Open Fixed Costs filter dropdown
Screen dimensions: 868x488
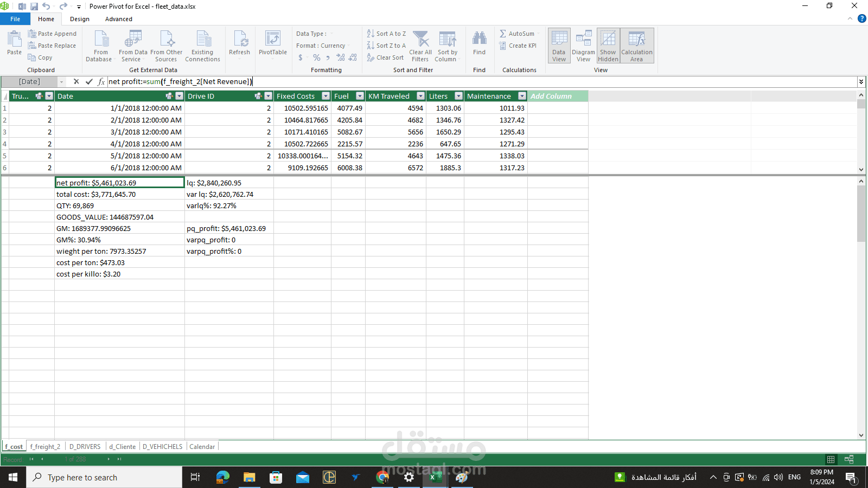(325, 96)
